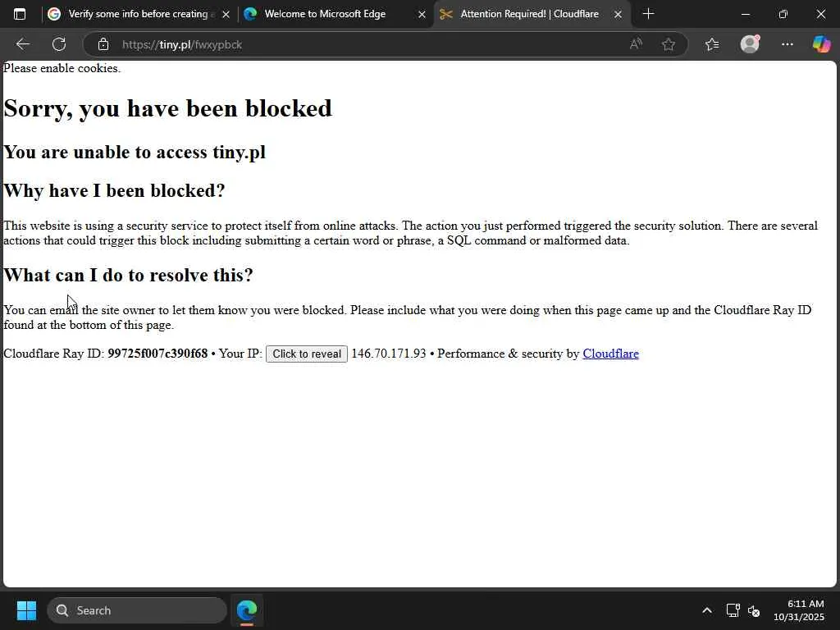Viewport: 840px width, 630px height.
Task: Click the Read aloud icon in address bar
Action: pos(636,44)
